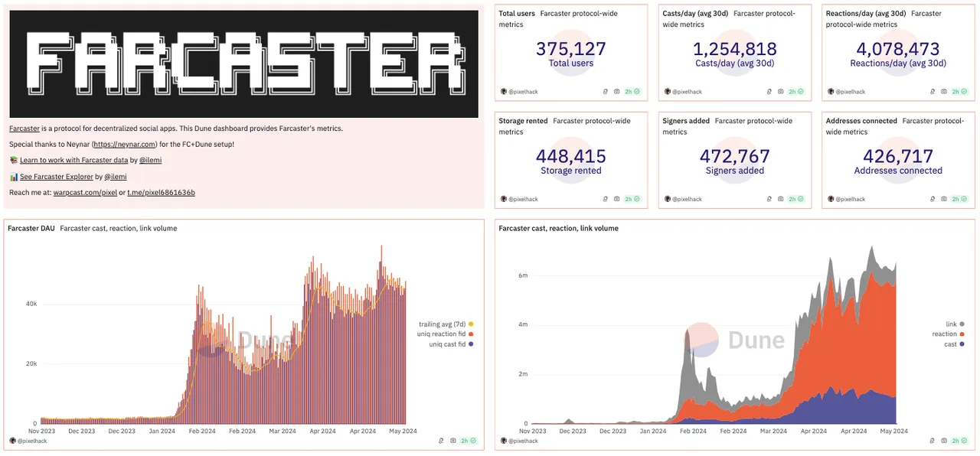Open the Reactions/day (avg 30d) card title

click(866, 14)
